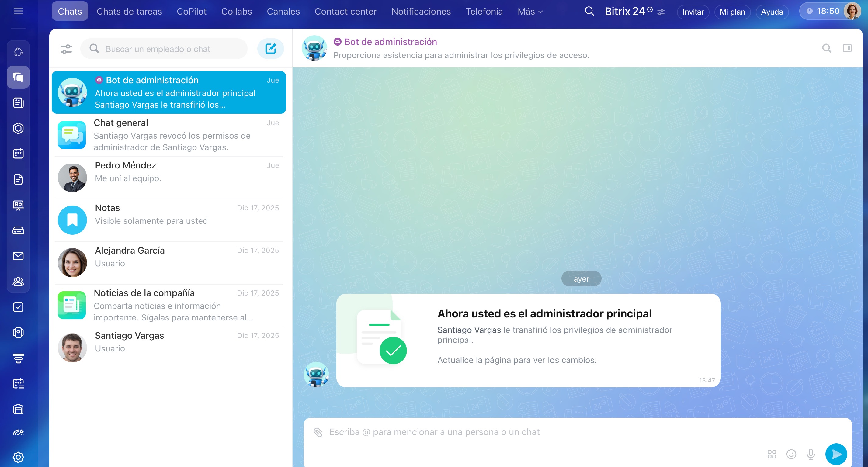Screen dimensions: 868x467
Task: Open Calendar icon in left sidebar
Action: click(x=18, y=154)
